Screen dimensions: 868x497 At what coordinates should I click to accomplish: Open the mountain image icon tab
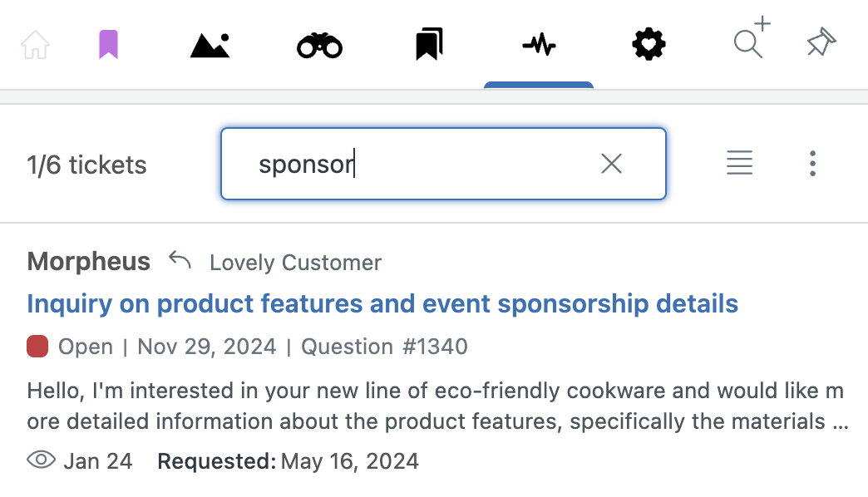click(x=210, y=46)
